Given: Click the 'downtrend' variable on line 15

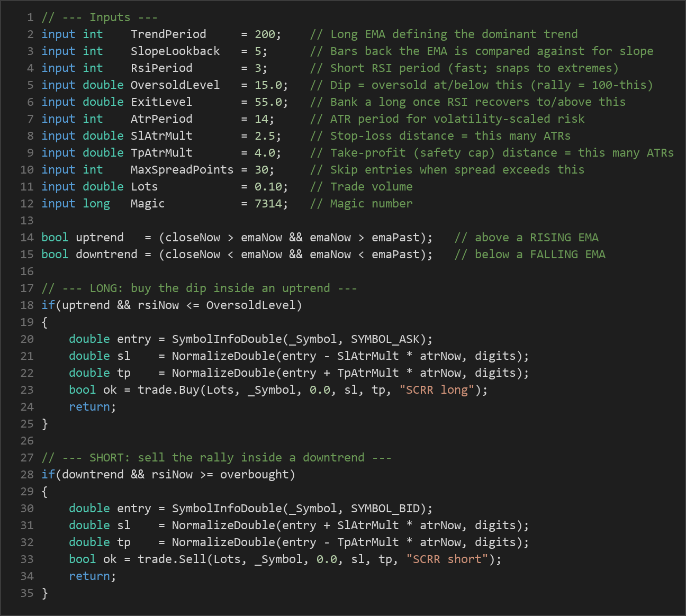Looking at the screenshot, I should 106,255.
